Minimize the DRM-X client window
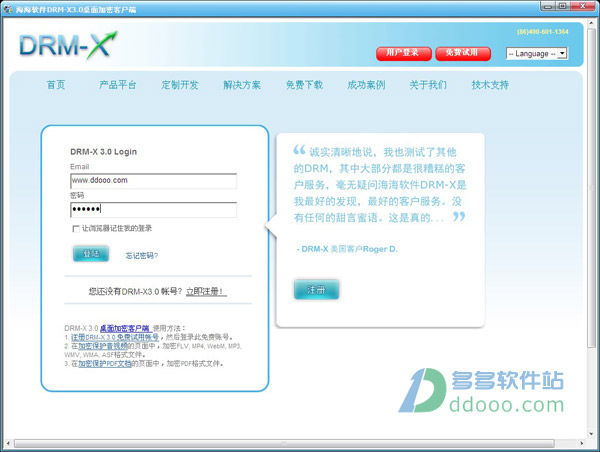Screen dimensions: 600x452 (x=549, y=7)
